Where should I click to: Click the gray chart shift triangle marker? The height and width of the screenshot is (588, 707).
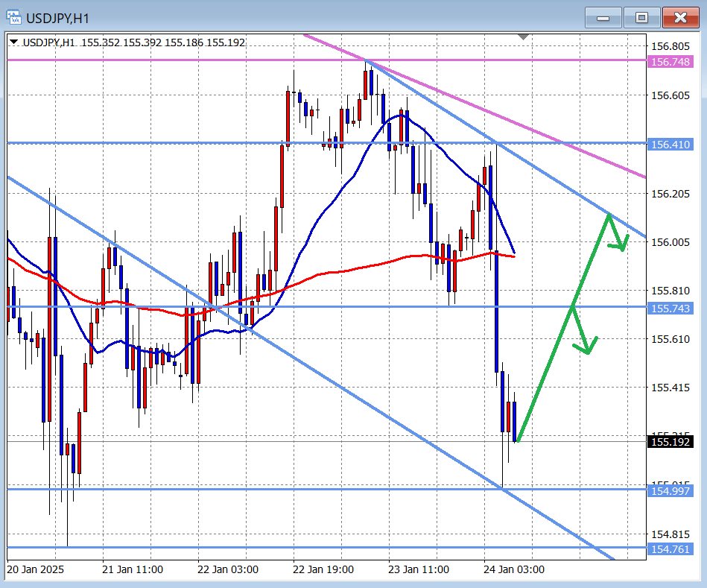point(524,37)
